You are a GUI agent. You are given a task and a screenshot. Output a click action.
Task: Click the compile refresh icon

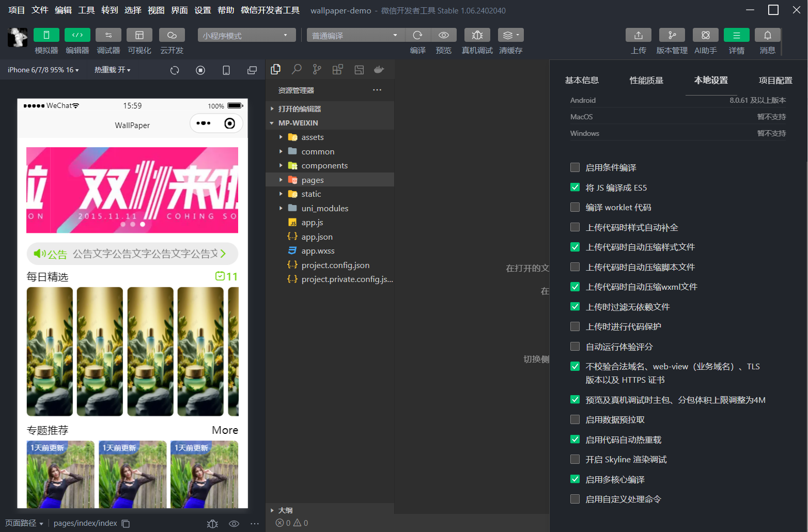coord(418,35)
